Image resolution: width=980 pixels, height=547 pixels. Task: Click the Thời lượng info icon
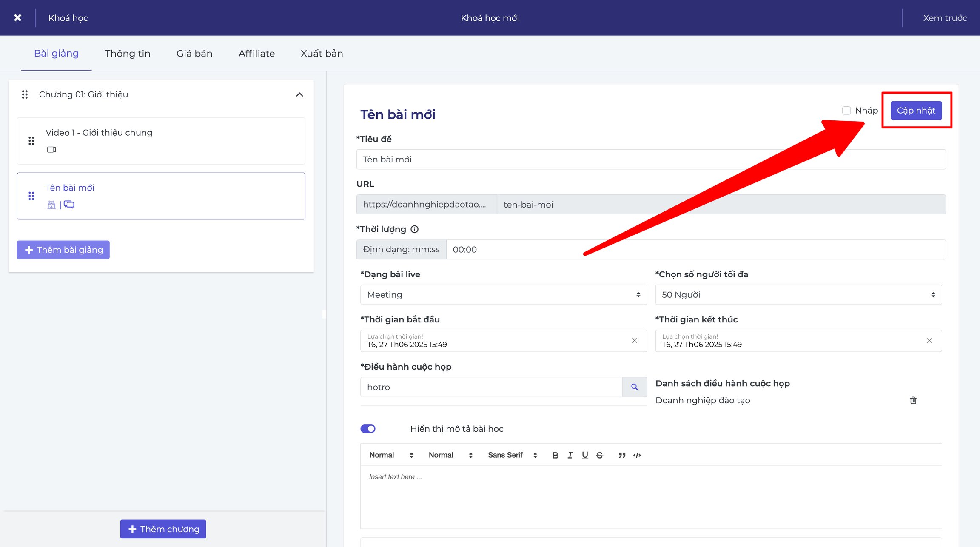pyautogui.click(x=414, y=229)
